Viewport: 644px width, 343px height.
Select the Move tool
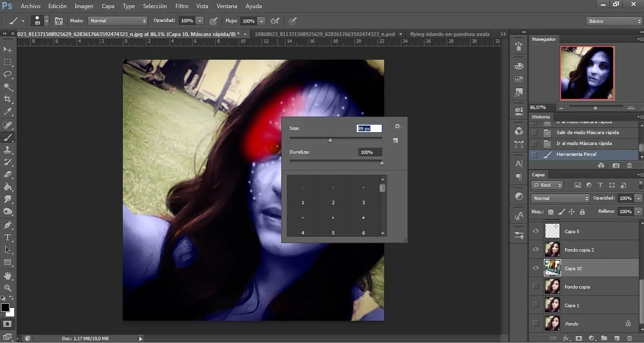point(8,50)
